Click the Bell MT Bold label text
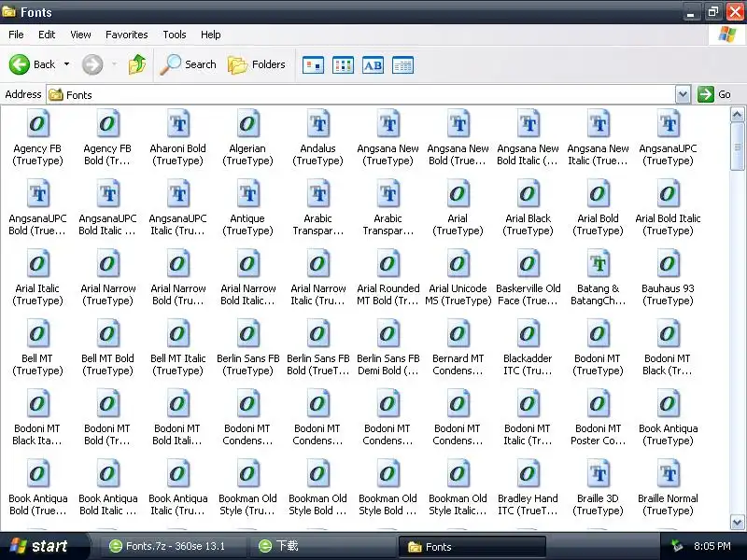 pyautogui.click(x=107, y=364)
